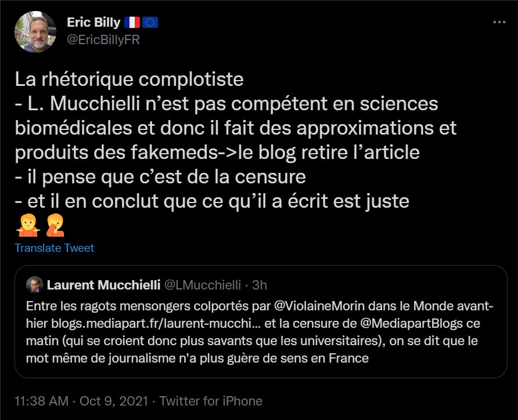
Task: Click Laurent Mucchielli's small avatar in quoted tweet
Action: click(x=34, y=285)
